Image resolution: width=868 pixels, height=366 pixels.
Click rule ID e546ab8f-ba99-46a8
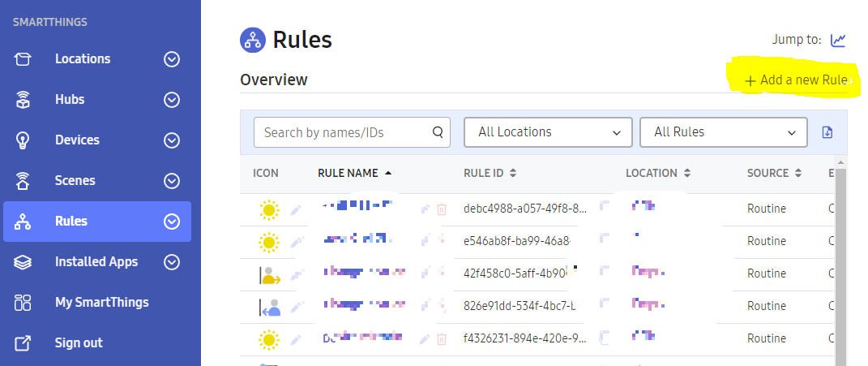point(517,241)
